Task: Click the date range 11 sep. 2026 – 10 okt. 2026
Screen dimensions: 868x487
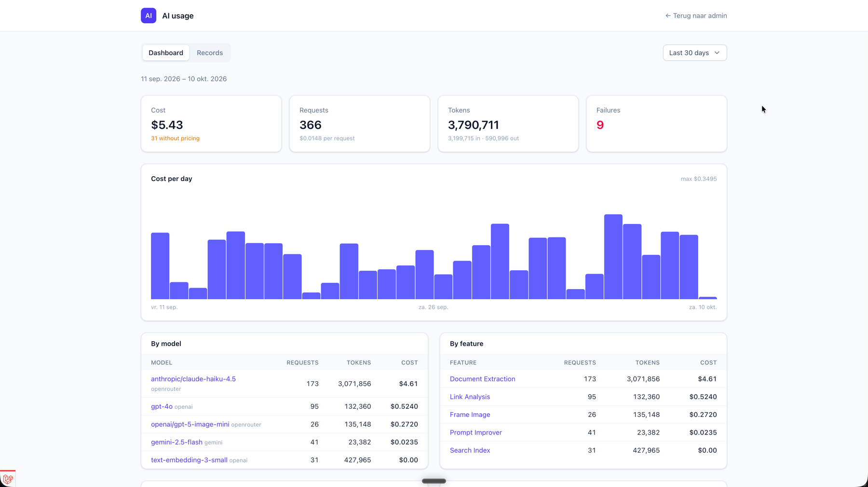Action: [x=184, y=79]
